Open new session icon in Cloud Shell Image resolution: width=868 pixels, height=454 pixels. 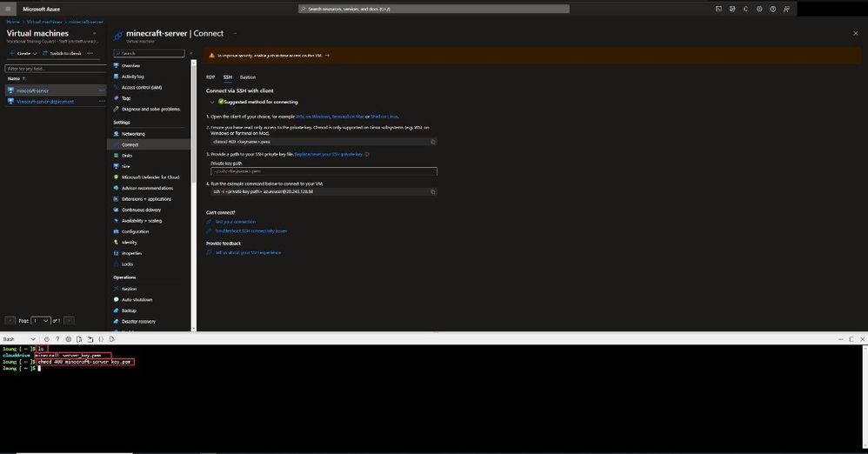coord(90,339)
